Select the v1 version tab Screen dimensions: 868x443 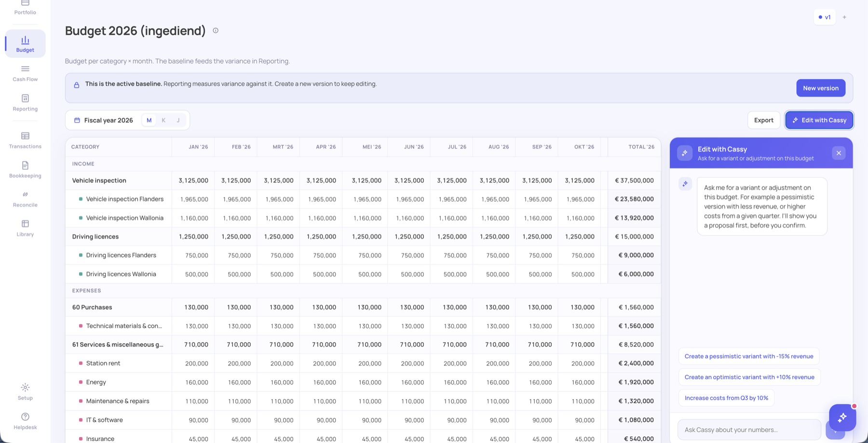(825, 17)
